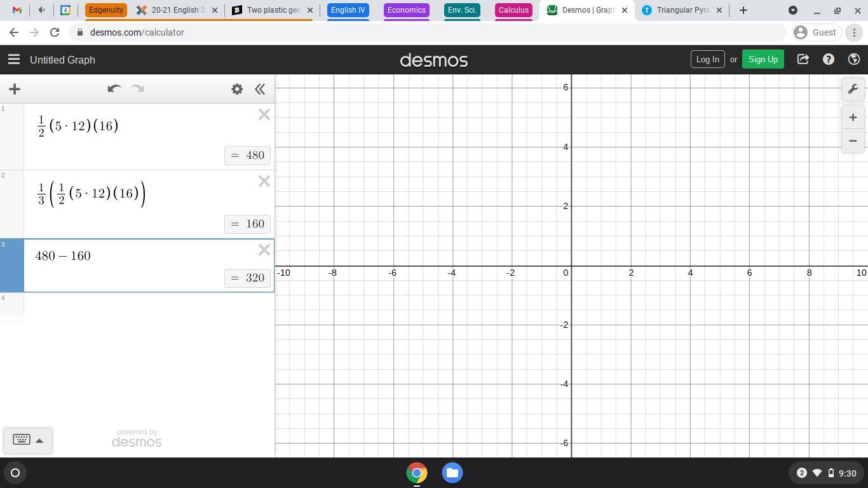Click the Add Item plus button
The width and height of the screenshot is (868, 488).
tap(15, 89)
